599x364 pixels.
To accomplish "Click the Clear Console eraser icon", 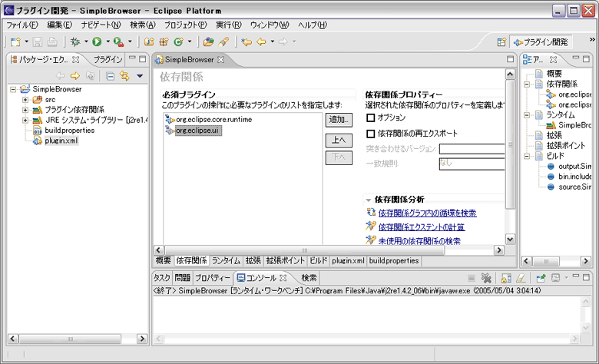I will point(521,278).
